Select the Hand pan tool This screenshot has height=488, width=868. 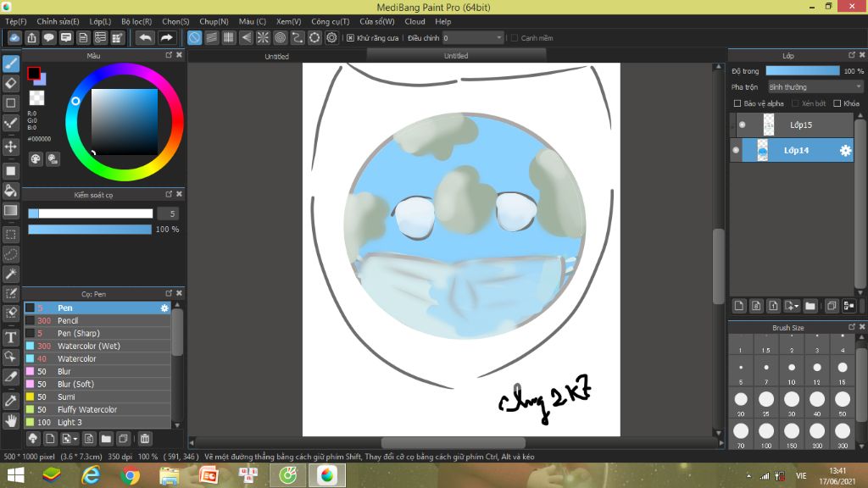click(x=10, y=421)
